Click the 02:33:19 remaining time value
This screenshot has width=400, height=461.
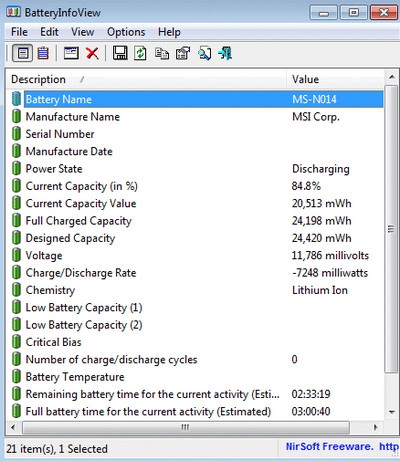tap(311, 394)
